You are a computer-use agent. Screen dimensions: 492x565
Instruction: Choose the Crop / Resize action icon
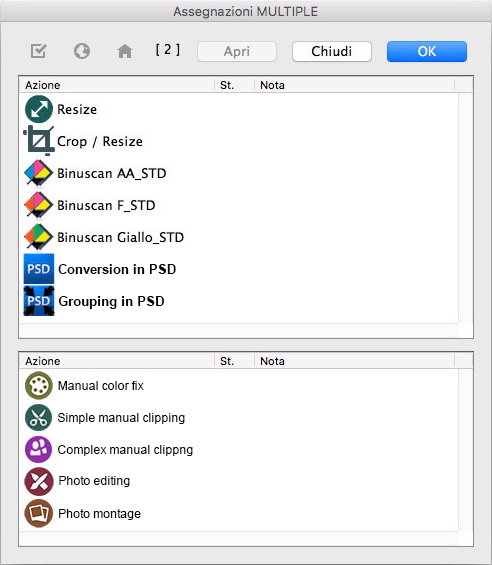tap(39, 141)
